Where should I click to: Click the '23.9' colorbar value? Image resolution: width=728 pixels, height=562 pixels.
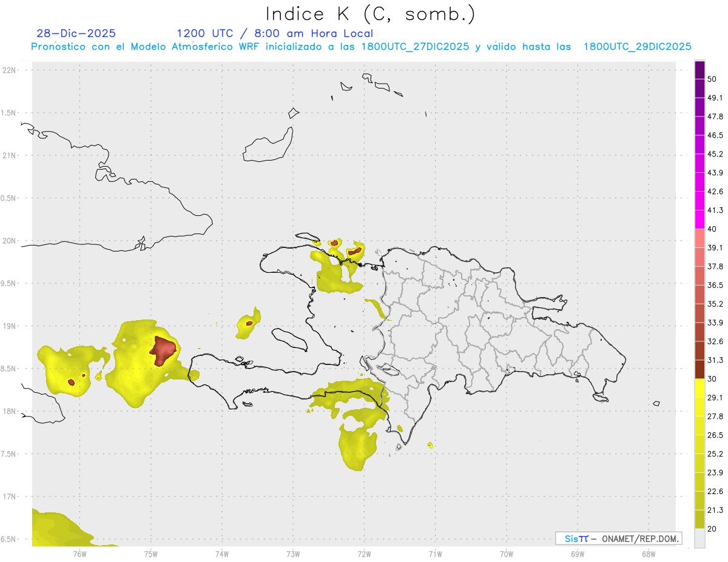tap(715, 473)
